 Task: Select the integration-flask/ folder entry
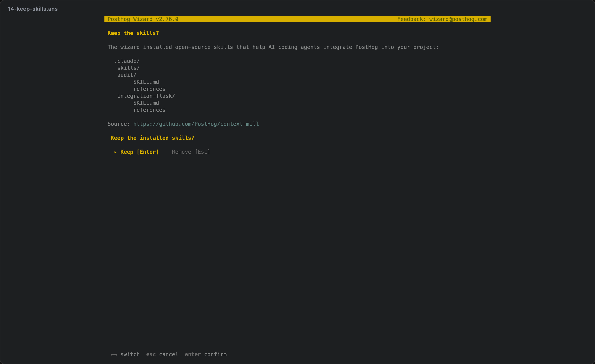tap(146, 96)
